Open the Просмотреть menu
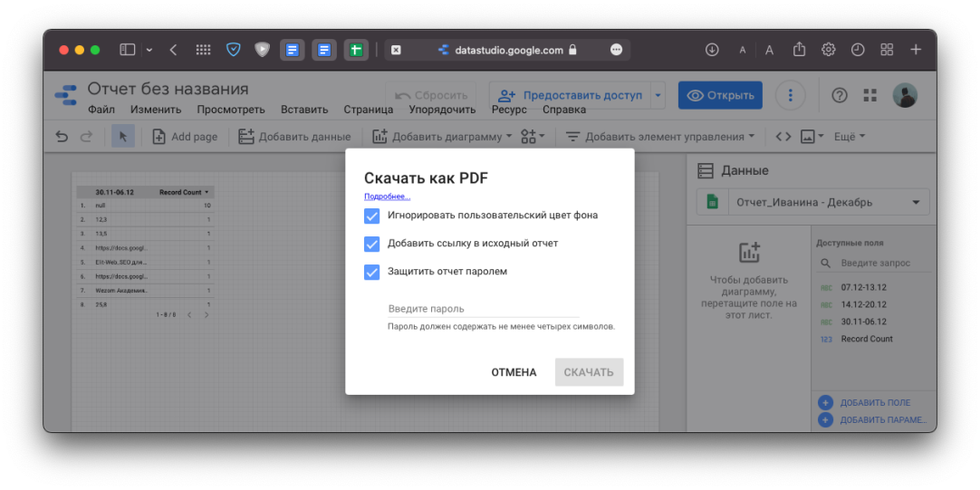The image size is (980, 490). [231, 110]
